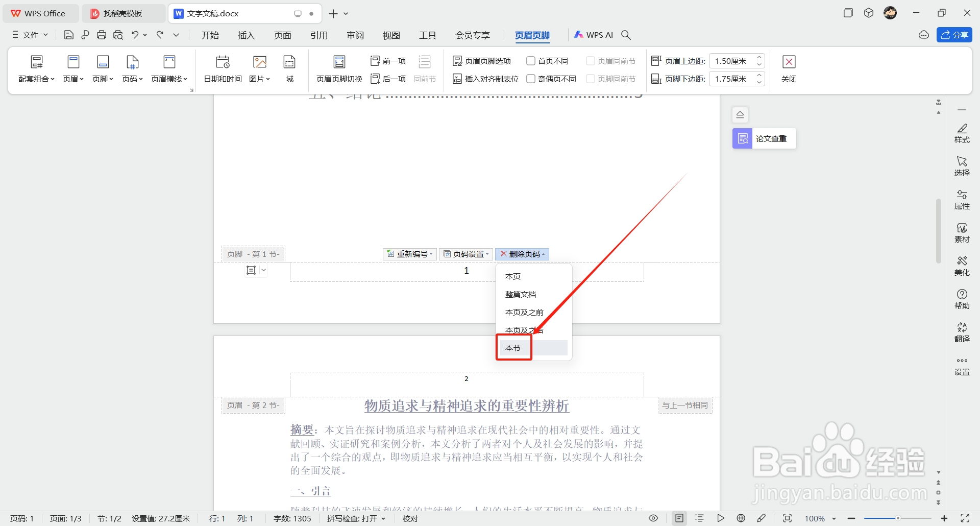Open the 美化 beautify tool in sidebar

[x=962, y=266]
